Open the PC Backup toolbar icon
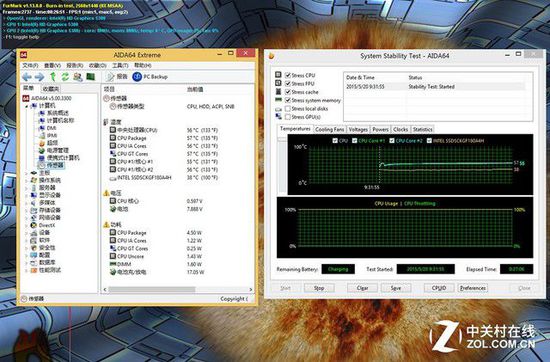 pos(137,76)
